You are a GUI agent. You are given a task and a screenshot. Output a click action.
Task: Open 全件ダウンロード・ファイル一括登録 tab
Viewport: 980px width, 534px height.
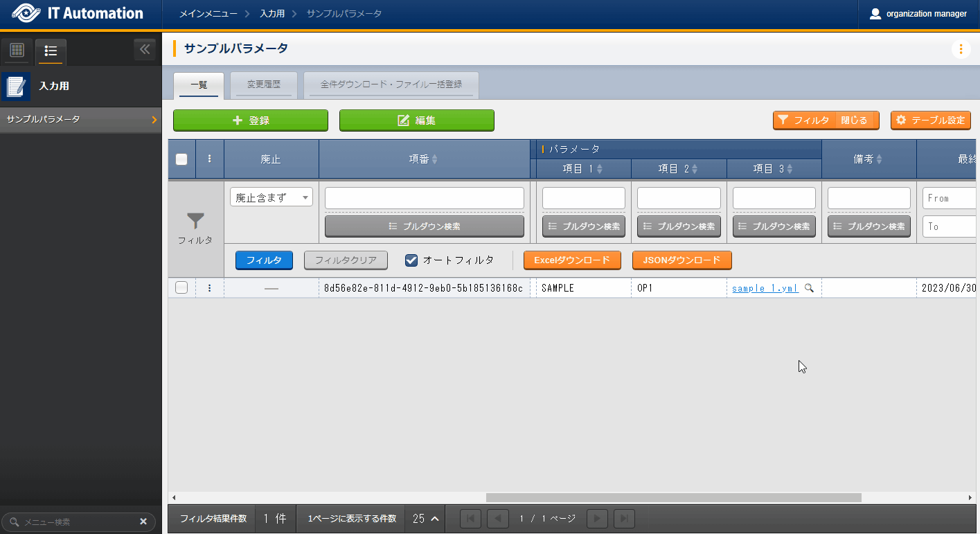click(391, 84)
